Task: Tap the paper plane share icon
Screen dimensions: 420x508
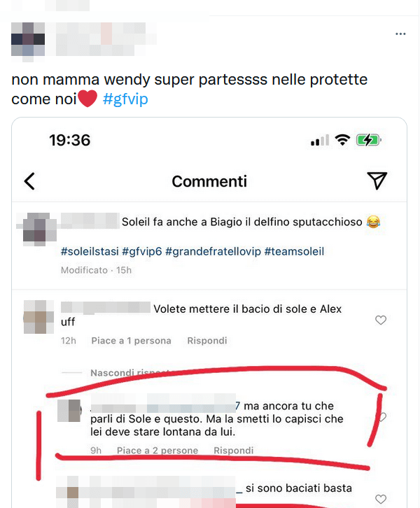Action: point(377,181)
